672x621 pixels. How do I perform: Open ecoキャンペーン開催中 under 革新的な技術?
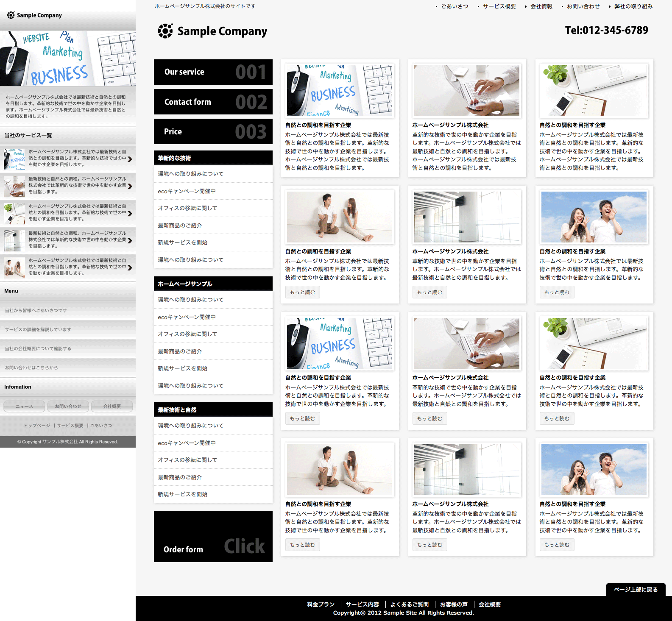pyautogui.click(x=187, y=191)
